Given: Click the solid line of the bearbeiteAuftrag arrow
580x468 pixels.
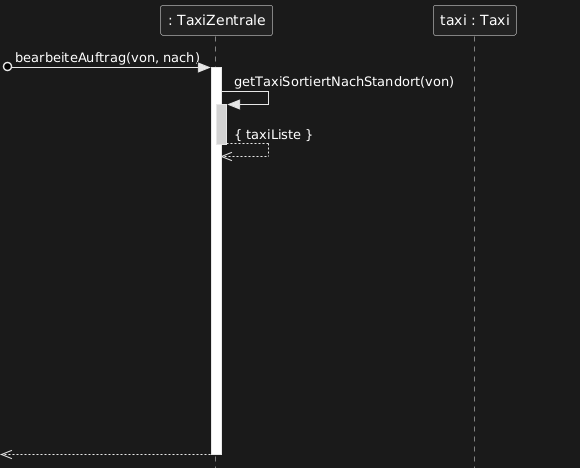Looking at the screenshot, I should pyautogui.click(x=105, y=67).
